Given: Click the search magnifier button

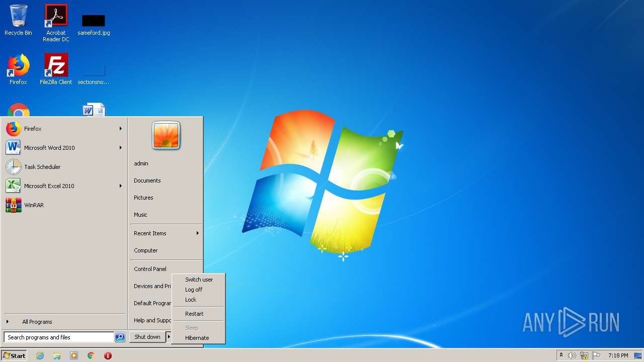Looking at the screenshot, I should pos(120,337).
